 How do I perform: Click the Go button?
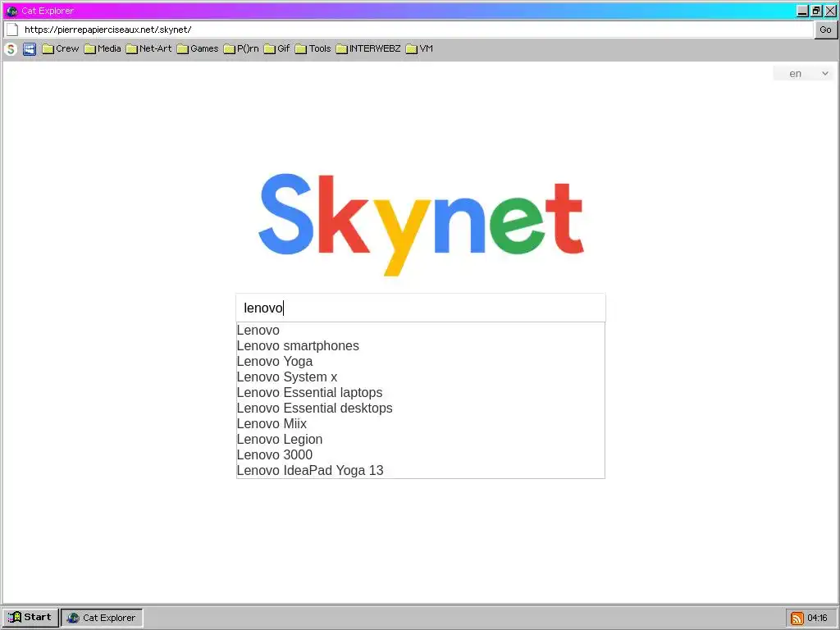825,30
